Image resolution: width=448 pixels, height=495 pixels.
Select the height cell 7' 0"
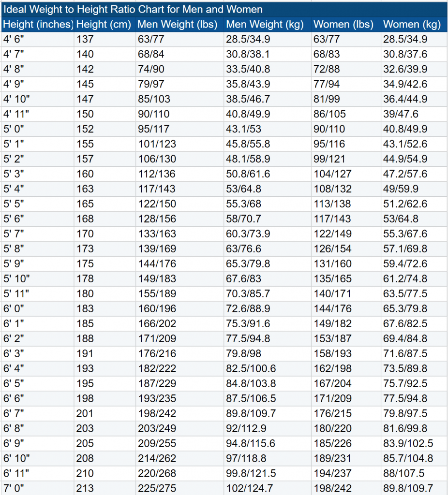point(38,488)
